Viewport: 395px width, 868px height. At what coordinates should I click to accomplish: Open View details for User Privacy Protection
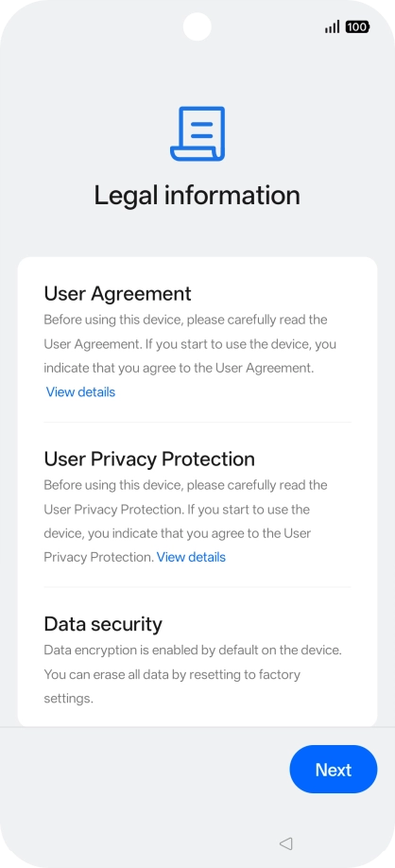pyautogui.click(x=191, y=557)
